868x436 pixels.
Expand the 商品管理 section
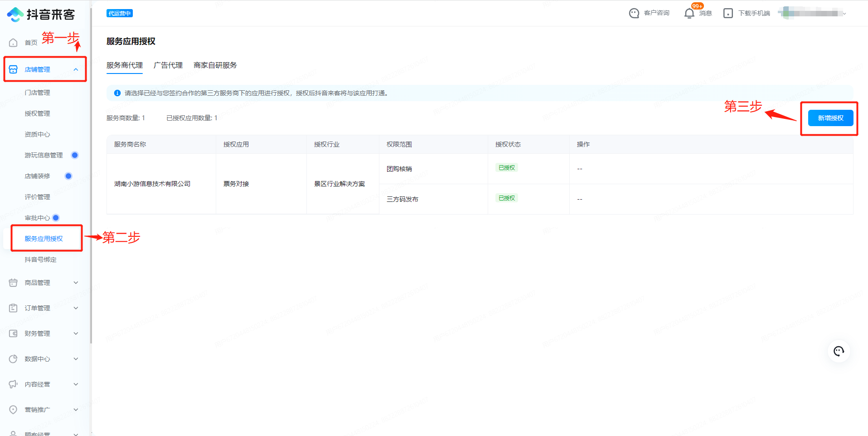pyautogui.click(x=76, y=283)
